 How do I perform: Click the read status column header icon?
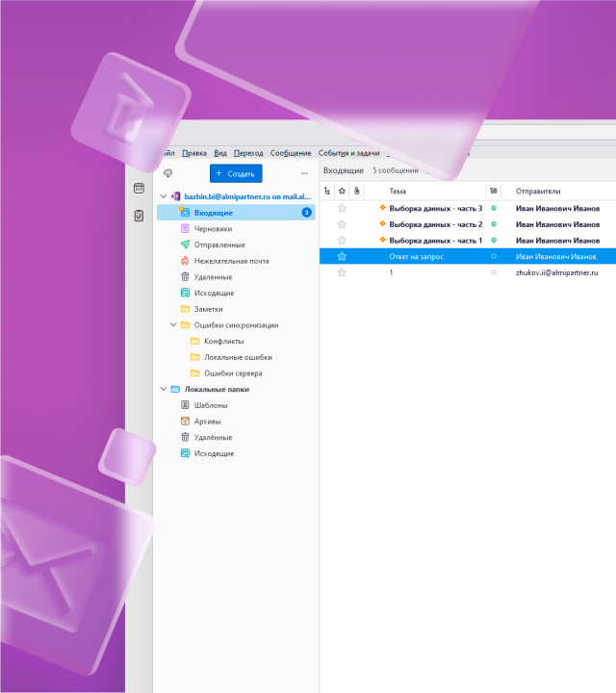(494, 192)
